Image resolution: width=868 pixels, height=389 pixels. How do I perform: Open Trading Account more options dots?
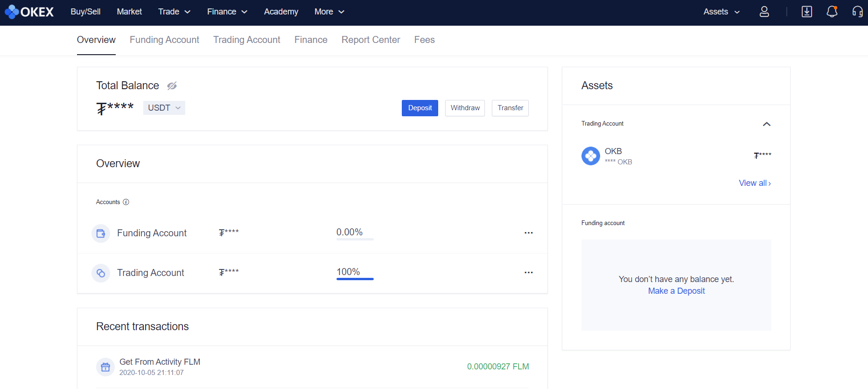[528, 273]
